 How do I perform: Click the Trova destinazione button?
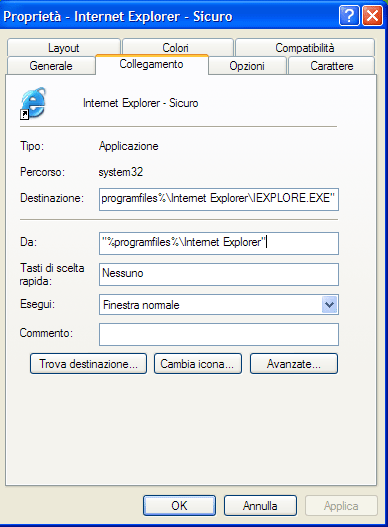tap(88, 363)
